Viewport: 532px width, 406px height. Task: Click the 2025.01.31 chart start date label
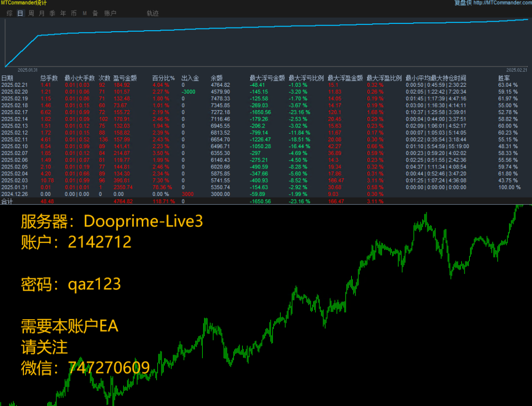tap(28, 70)
